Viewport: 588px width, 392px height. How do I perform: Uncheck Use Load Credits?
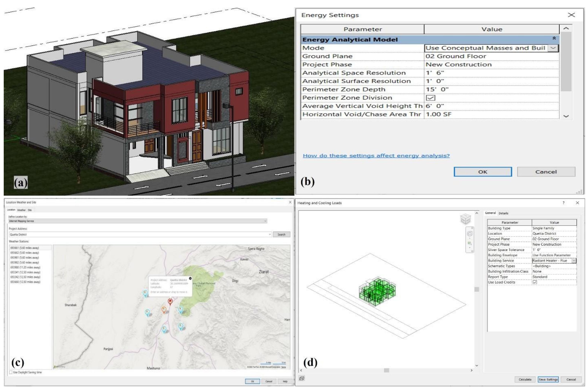pyautogui.click(x=535, y=282)
